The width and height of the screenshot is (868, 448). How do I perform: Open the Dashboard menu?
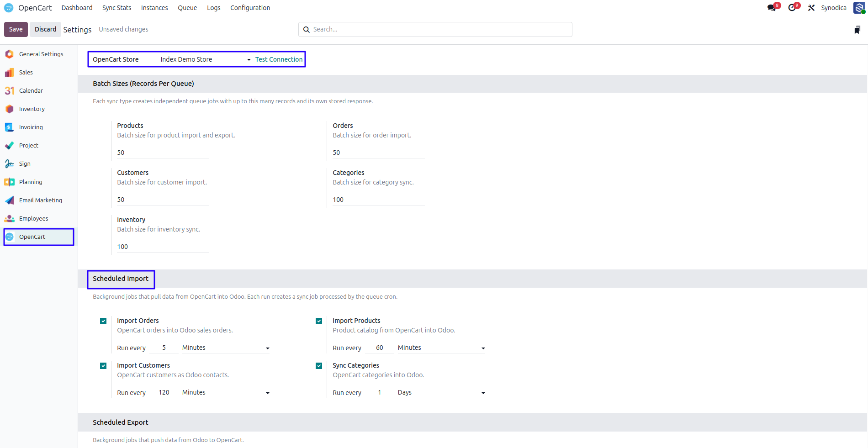[77, 8]
